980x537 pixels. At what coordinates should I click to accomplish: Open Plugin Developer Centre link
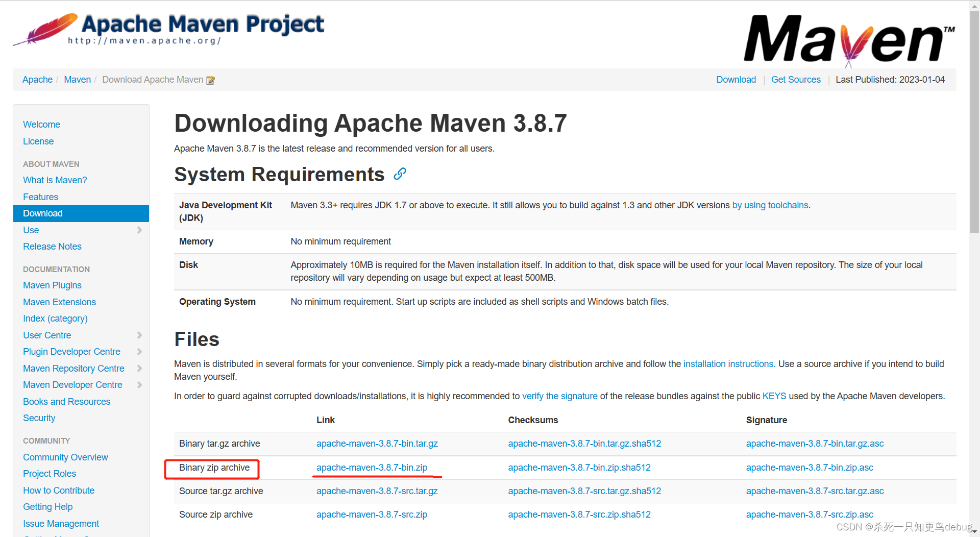(71, 352)
